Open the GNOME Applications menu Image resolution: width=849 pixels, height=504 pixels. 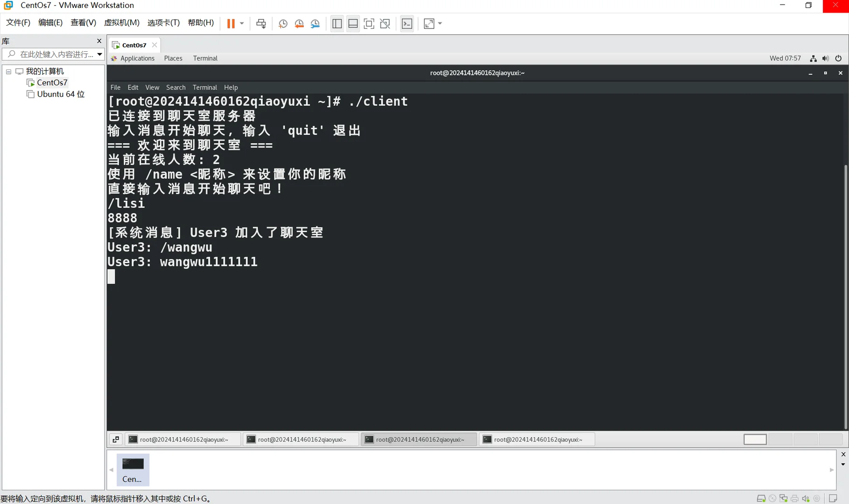(x=133, y=58)
